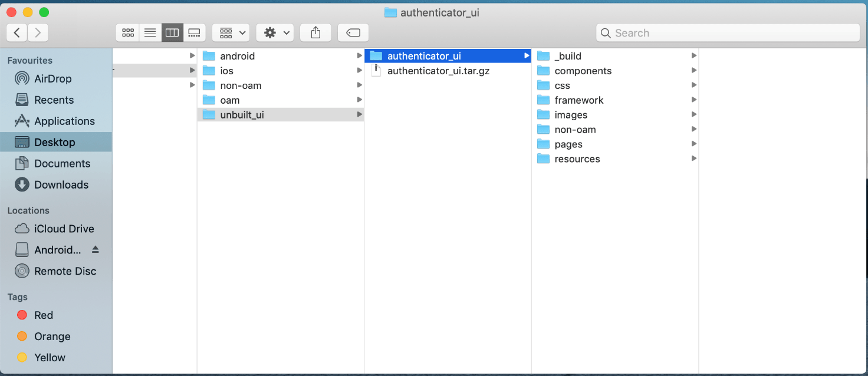Open the gear action menu
The height and width of the screenshot is (376, 868).
[x=275, y=32]
